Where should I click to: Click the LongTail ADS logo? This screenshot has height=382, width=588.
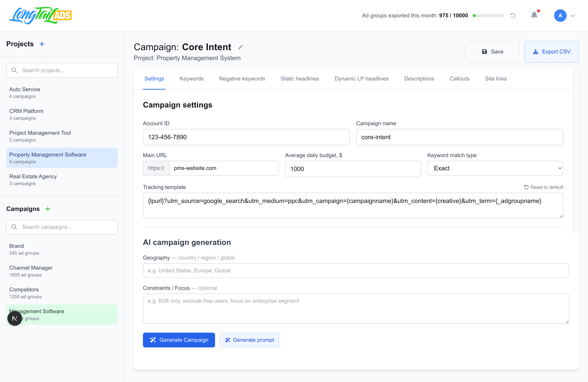[x=40, y=16]
